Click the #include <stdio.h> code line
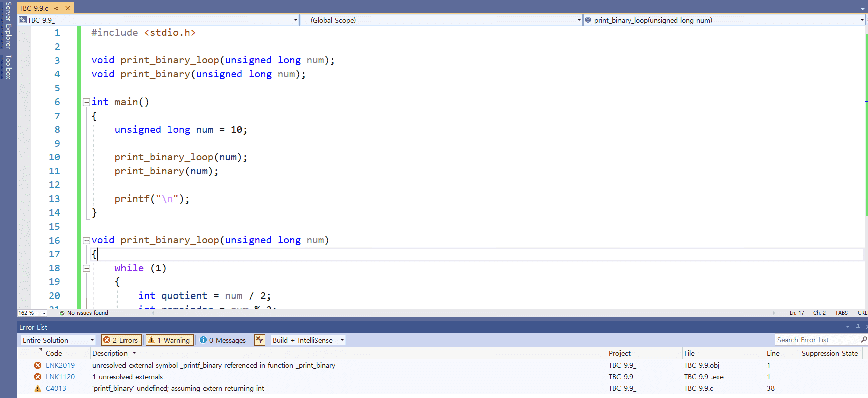This screenshot has width=868, height=398. 144,33
